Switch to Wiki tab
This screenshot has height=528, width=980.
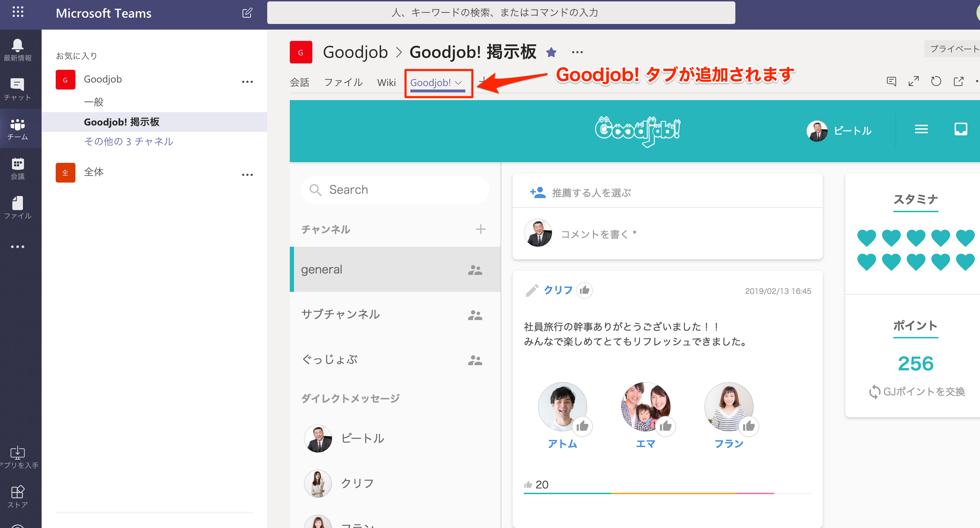(x=386, y=82)
